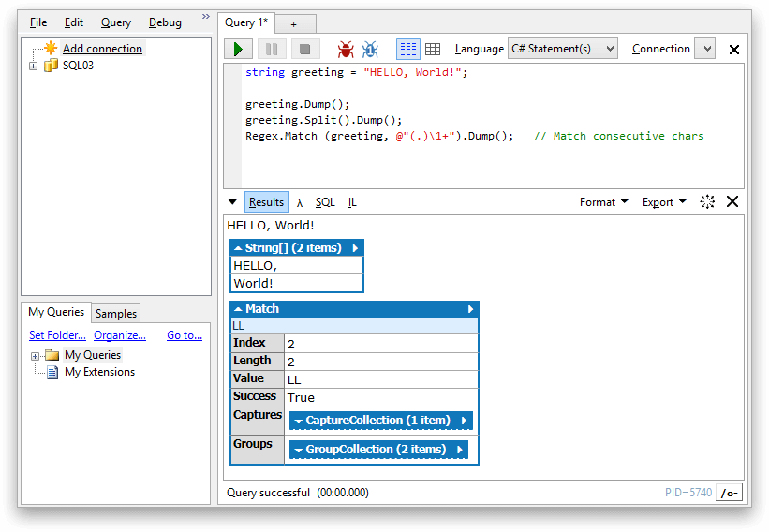
Task: Close the Query 1 tab with X
Action: click(x=734, y=50)
